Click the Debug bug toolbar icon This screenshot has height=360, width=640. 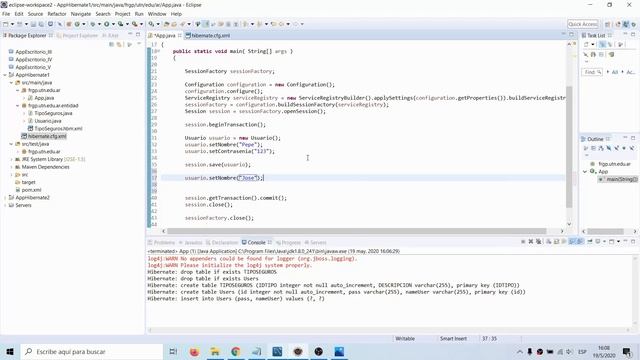[x=93, y=24]
